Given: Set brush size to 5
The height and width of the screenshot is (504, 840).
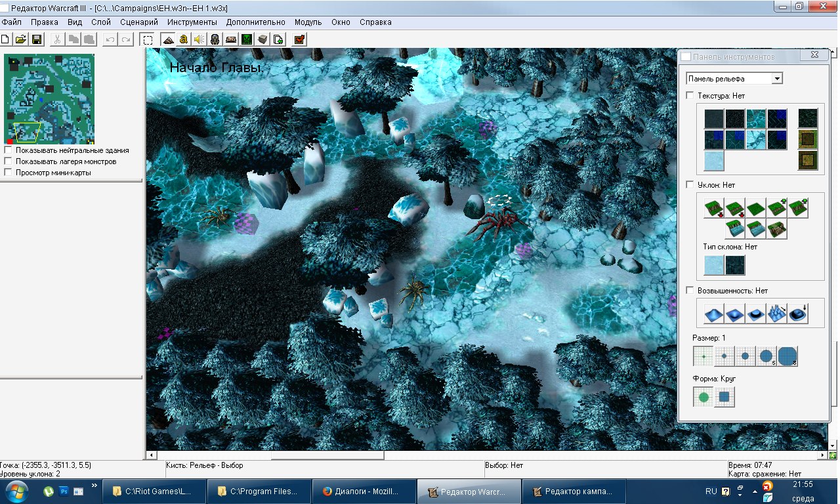Looking at the screenshot, I should pos(766,356).
